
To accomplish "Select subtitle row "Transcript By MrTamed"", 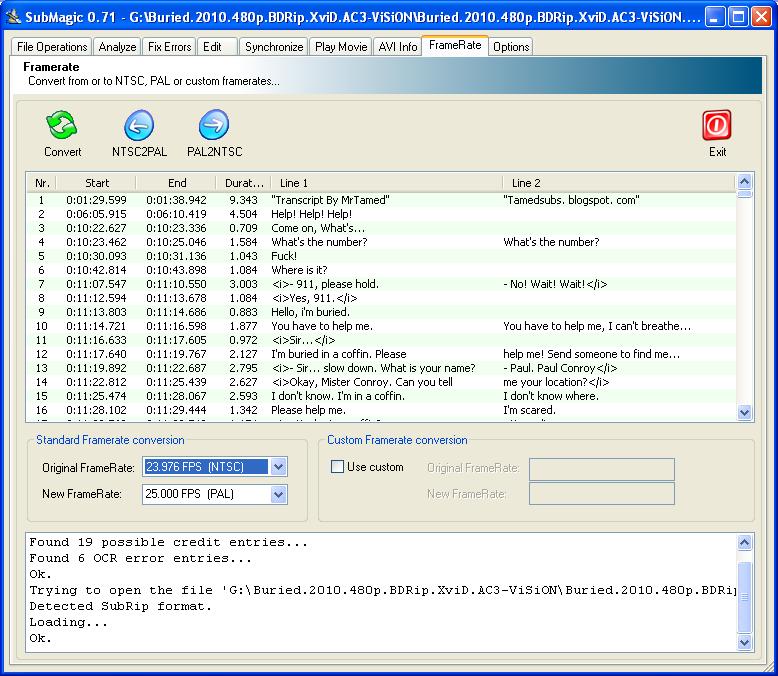I will [x=381, y=200].
